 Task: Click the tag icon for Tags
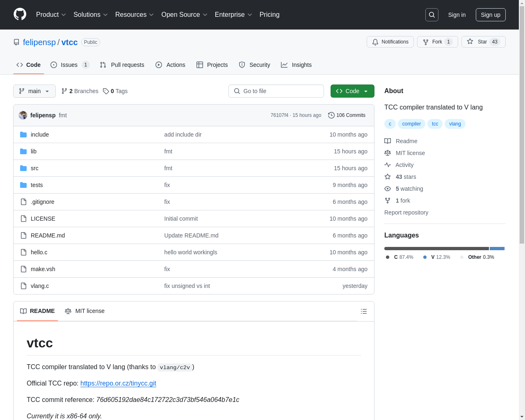click(x=106, y=91)
